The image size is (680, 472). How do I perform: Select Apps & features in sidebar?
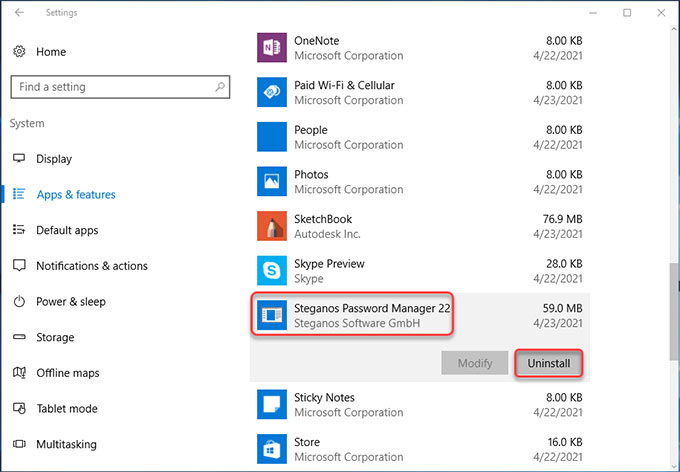tap(76, 194)
